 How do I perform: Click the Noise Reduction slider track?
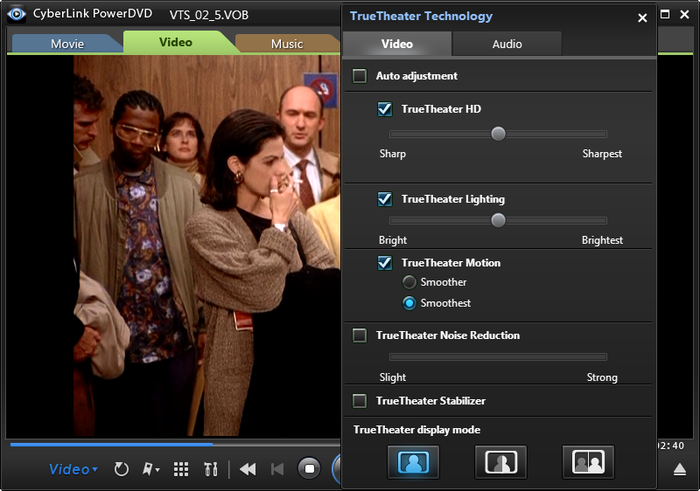click(x=498, y=357)
